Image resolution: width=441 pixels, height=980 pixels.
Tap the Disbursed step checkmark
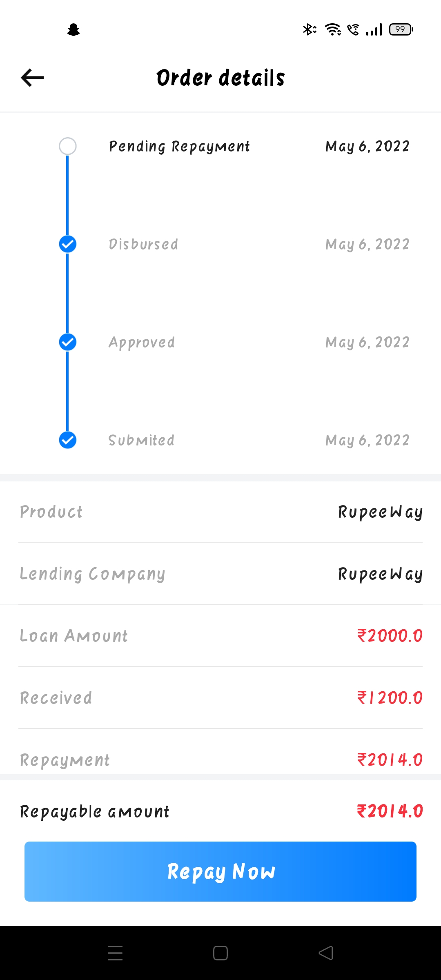[68, 244]
